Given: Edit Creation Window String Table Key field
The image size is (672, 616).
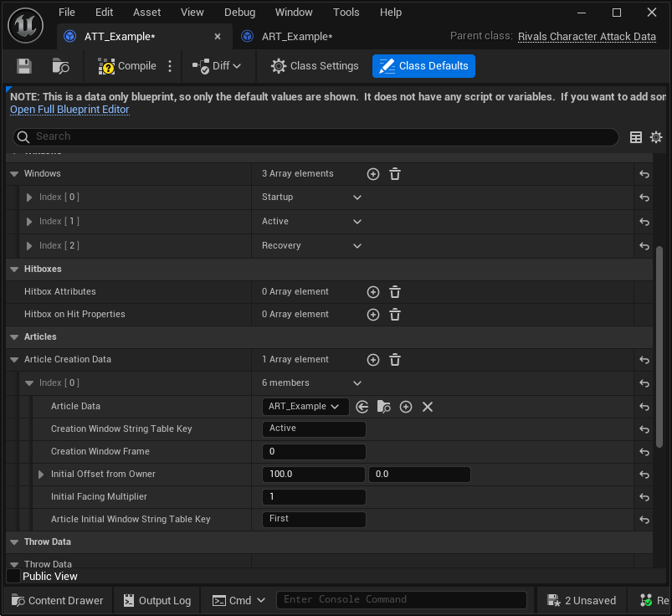Looking at the screenshot, I should 314,429.
